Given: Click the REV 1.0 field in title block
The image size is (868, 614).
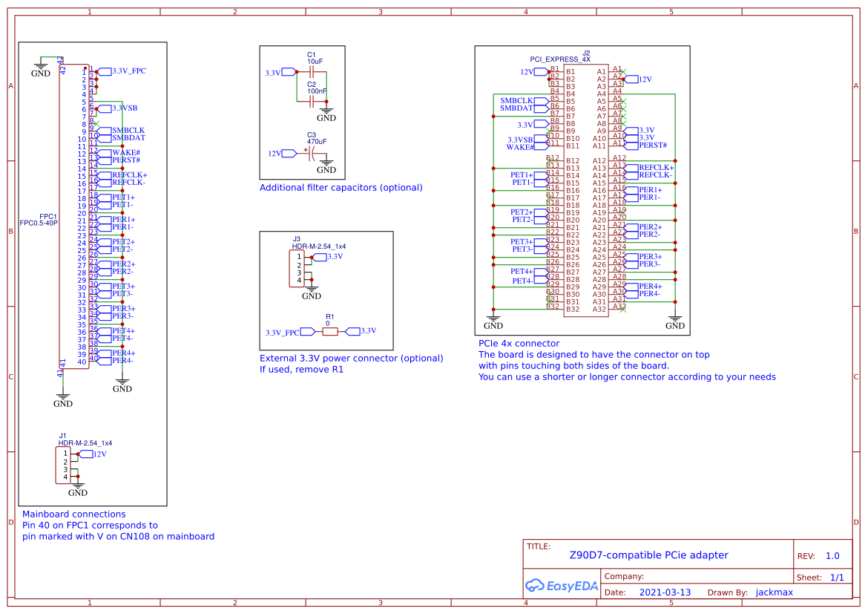Looking at the screenshot, I should [x=832, y=555].
